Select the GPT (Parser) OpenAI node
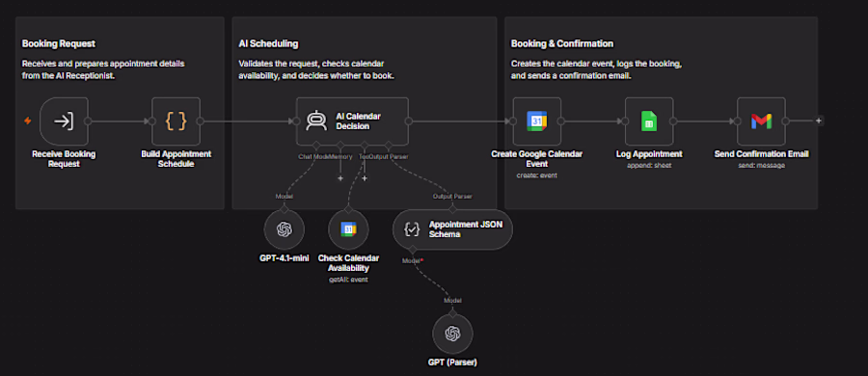868x376 pixels. coord(453,334)
